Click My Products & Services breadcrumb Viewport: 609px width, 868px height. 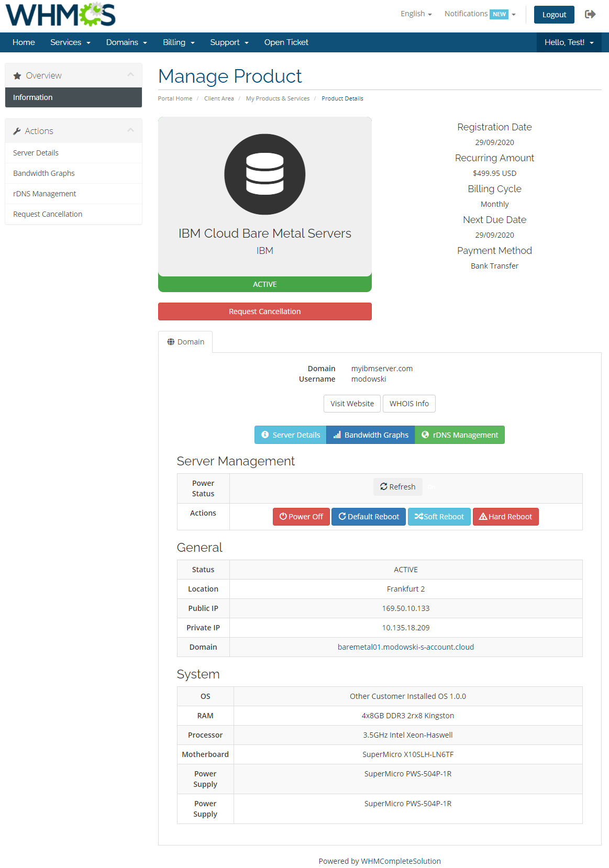pos(278,98)
